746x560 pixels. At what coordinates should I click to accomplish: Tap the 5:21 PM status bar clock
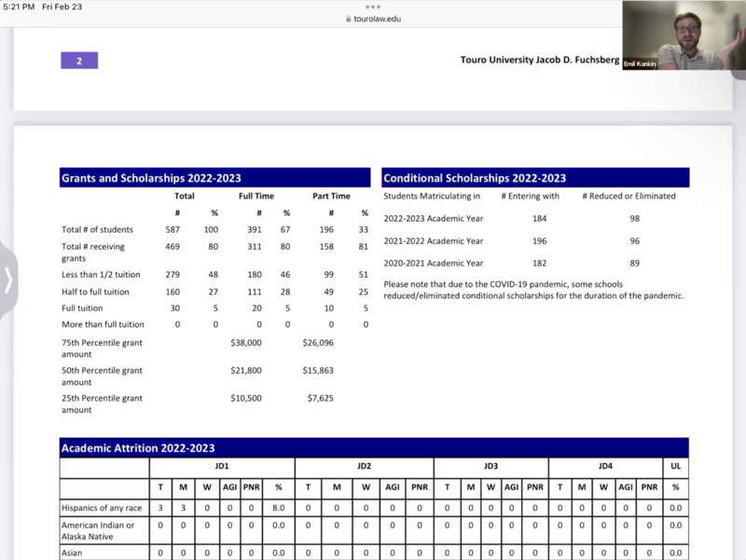(x=20, y=7)
